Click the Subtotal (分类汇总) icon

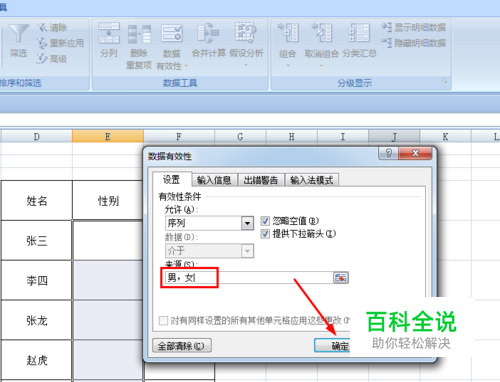pos(359,32)
